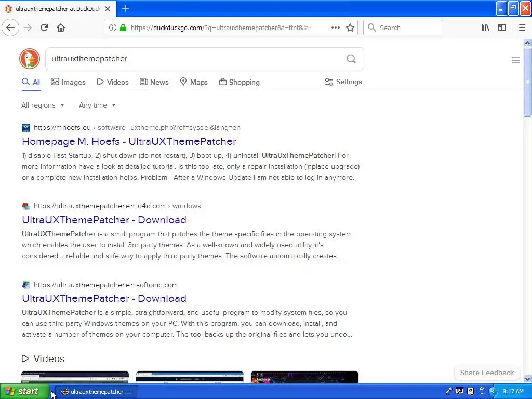Open lo4d UltraUXThemePatcher - Download result

click(104, 220)
